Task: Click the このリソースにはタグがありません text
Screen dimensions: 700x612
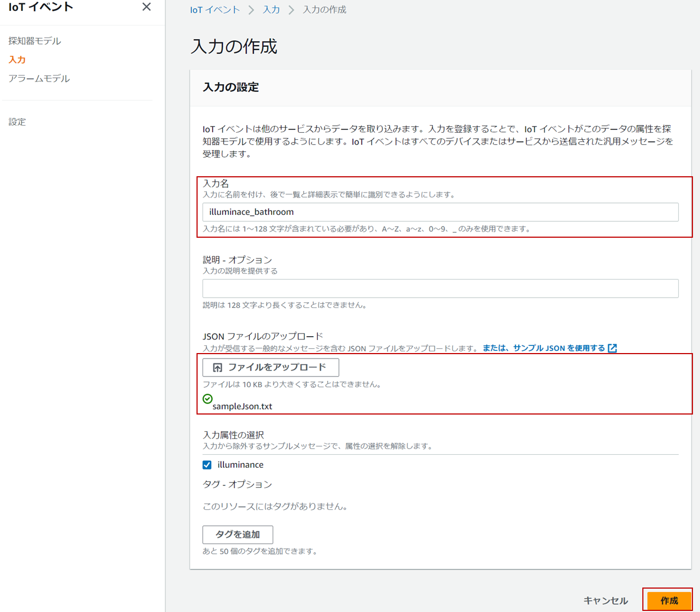Action: (275, 506)
